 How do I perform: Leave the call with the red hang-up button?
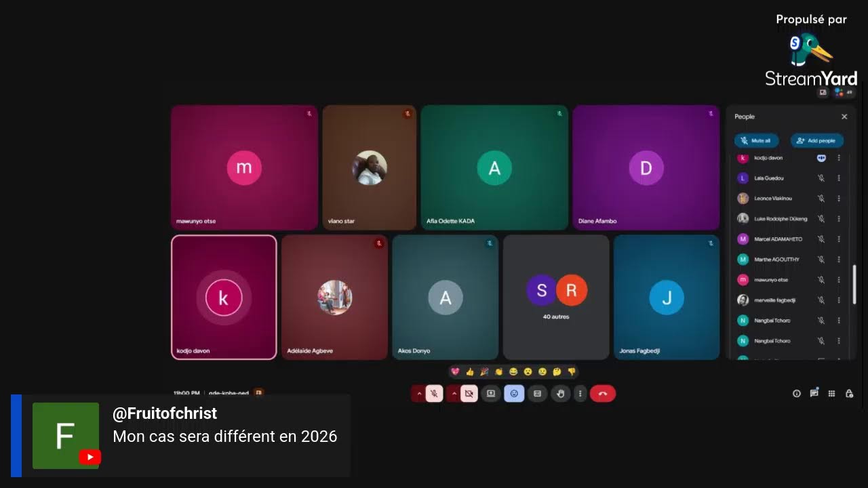coord(602,393)
